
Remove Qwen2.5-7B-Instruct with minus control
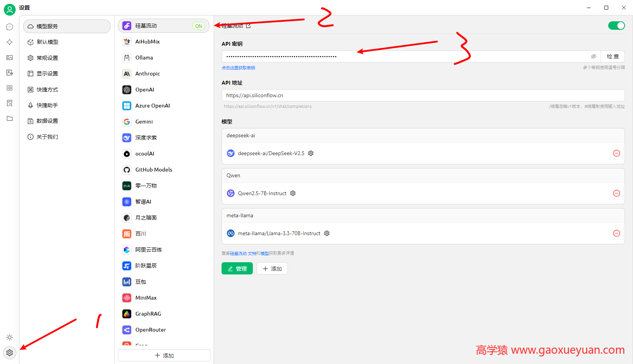(x=616, y=193)
